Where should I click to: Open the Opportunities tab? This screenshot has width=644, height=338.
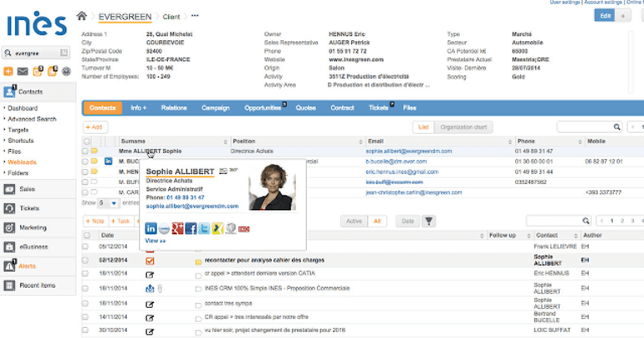point(263,108)
